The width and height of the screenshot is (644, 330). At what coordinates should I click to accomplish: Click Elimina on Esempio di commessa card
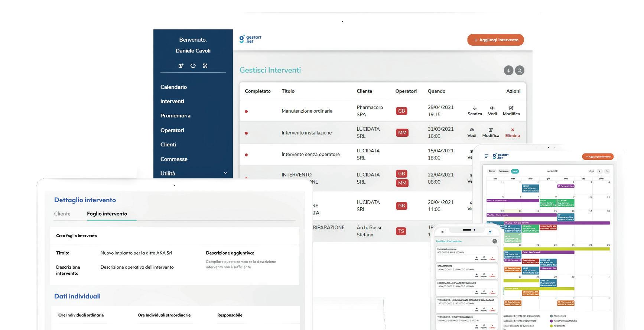pos(492,258)
